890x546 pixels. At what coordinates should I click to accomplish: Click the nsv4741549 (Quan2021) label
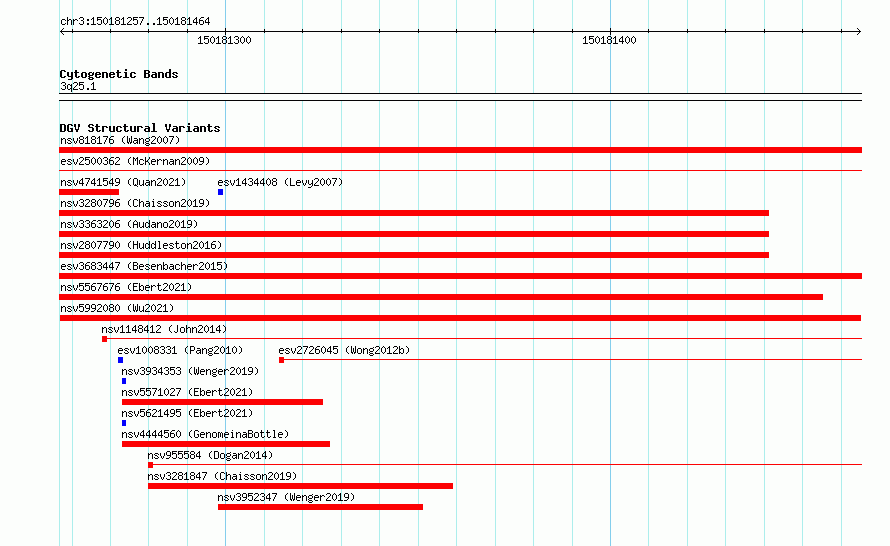[x=123, y=182]
